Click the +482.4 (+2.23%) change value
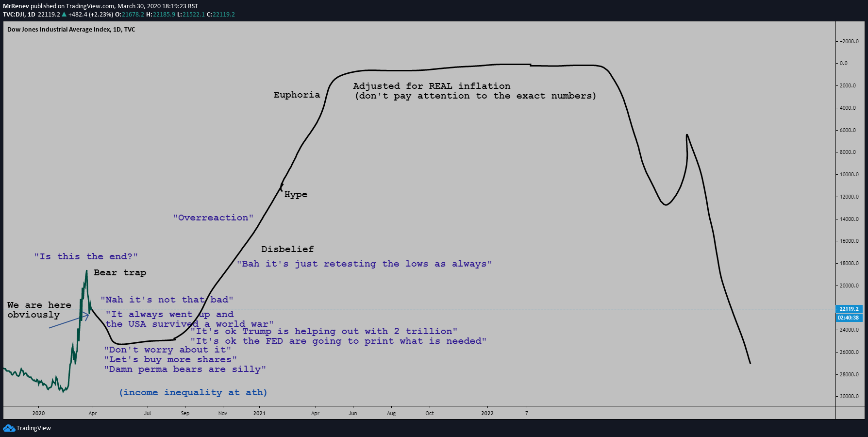Image resolution: width=868 pixels, height=437 pixels. (91, 15)
